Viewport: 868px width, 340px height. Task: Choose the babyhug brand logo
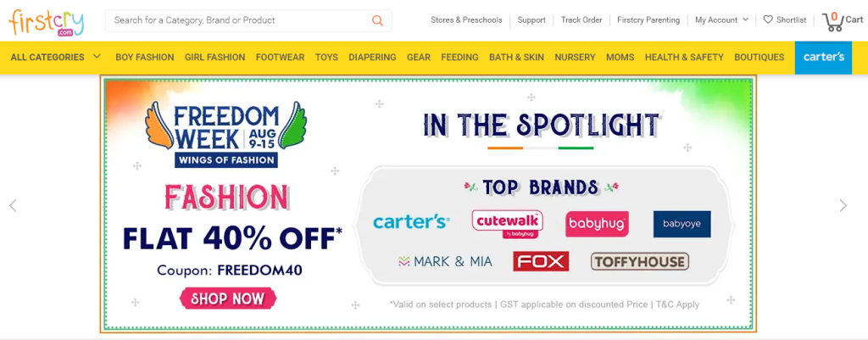click(x=597, y=225)
